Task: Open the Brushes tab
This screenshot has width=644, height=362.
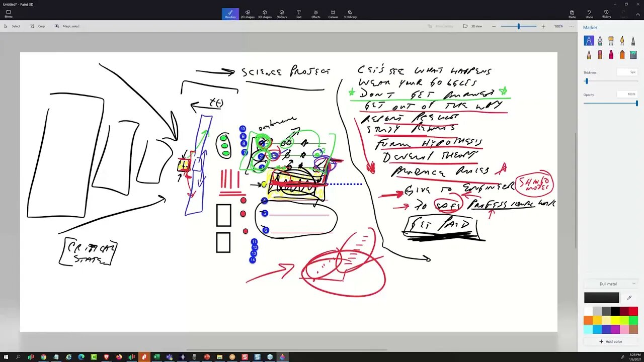Action: [x=230, y=14]
